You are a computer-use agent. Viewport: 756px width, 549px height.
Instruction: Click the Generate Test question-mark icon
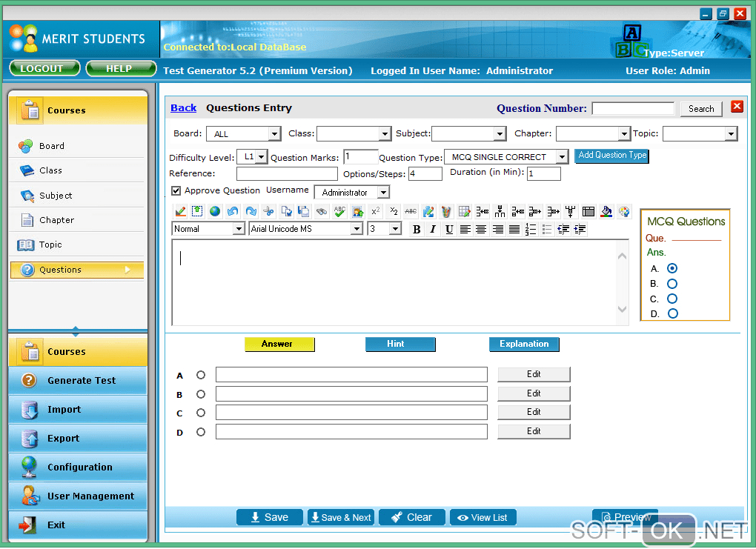(29, 381)
